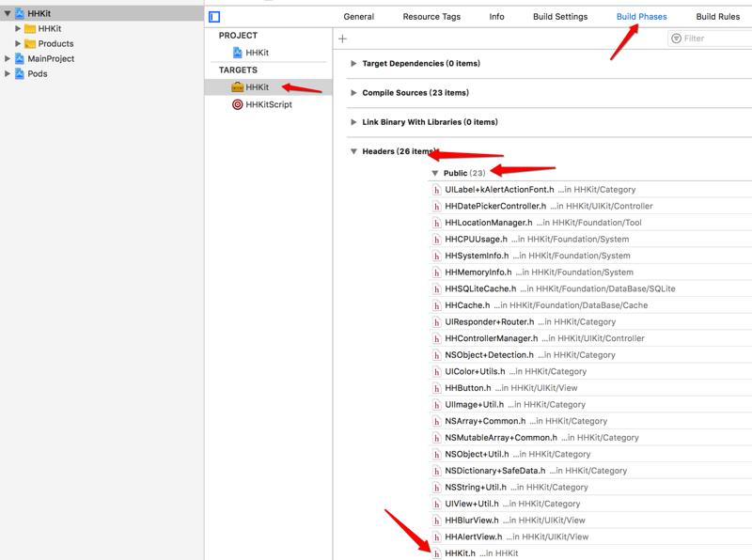Click HHKit project blueprint icon under PROJECT
The image size is (752, 560).
click(x=238, y=53)
